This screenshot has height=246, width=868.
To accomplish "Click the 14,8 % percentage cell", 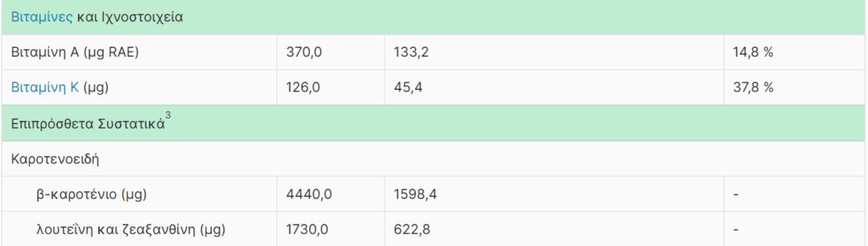I will 753,52.
